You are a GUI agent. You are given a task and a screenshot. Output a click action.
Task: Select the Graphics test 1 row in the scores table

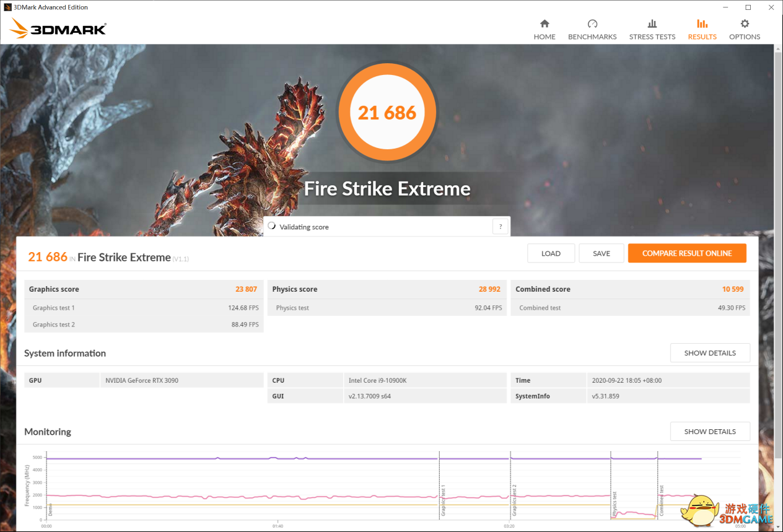coord(144,308)
